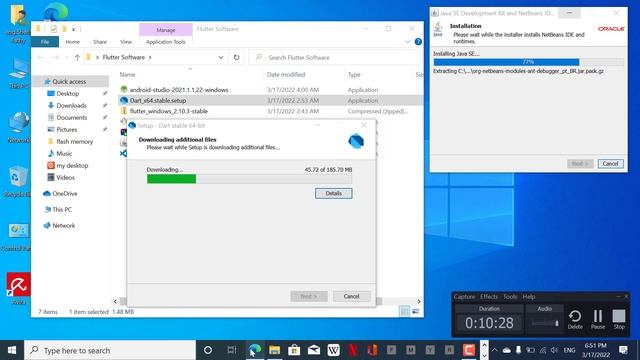Cancel the Java NetBeans installation

click(x=611, y=164)
